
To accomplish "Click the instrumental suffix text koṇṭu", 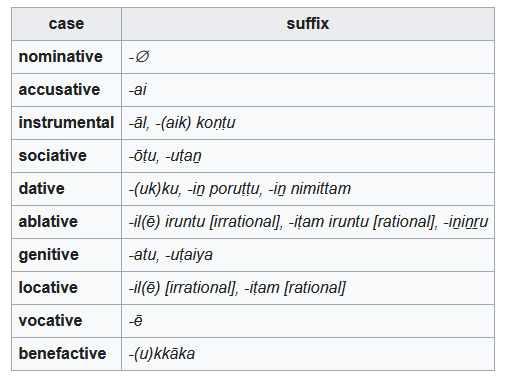I will (x=216, y=123).
